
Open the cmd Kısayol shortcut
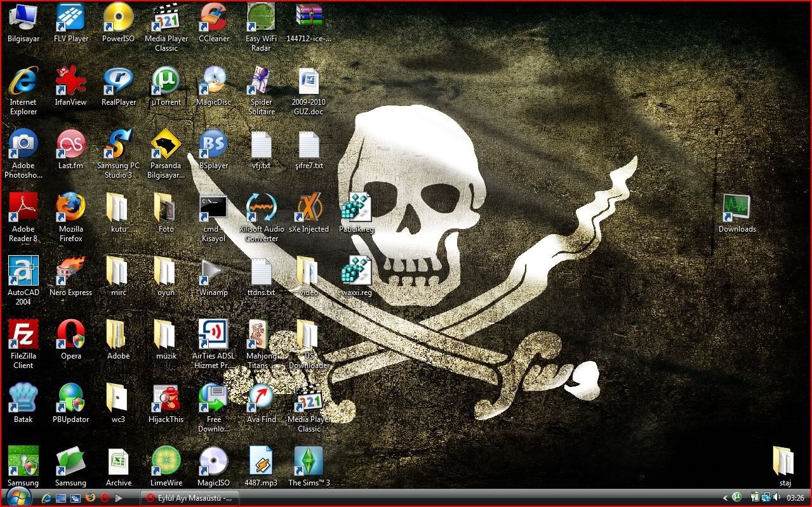[x=214, y=218]
